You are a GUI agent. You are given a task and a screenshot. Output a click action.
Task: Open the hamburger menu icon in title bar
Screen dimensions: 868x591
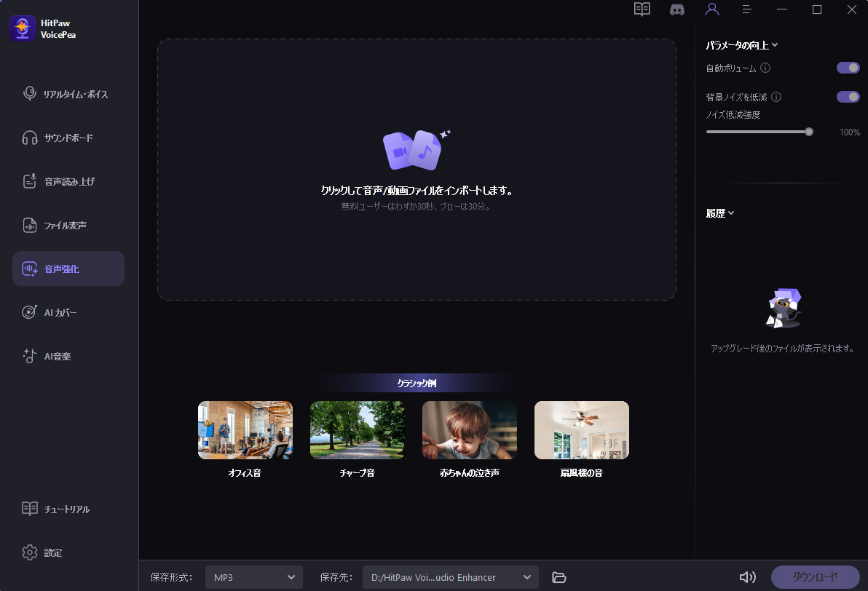(746, 9)
